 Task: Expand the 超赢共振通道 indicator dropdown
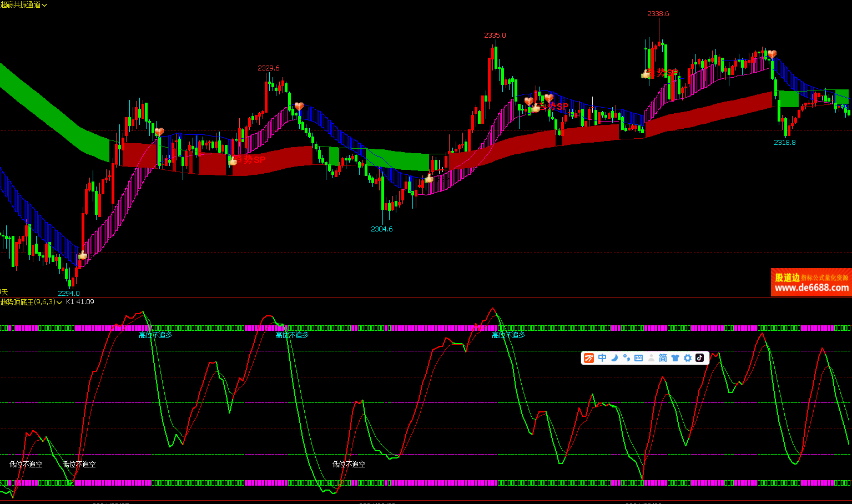click(44, 5)
